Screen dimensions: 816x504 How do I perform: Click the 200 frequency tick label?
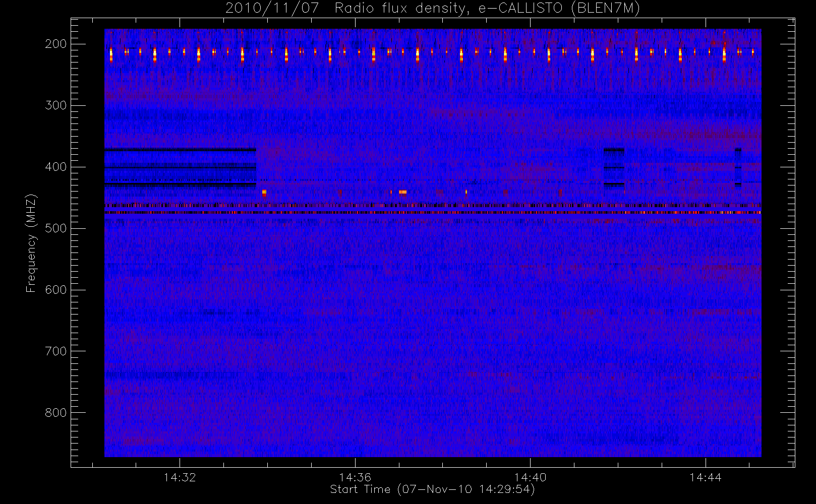click(x=56, y=44)
